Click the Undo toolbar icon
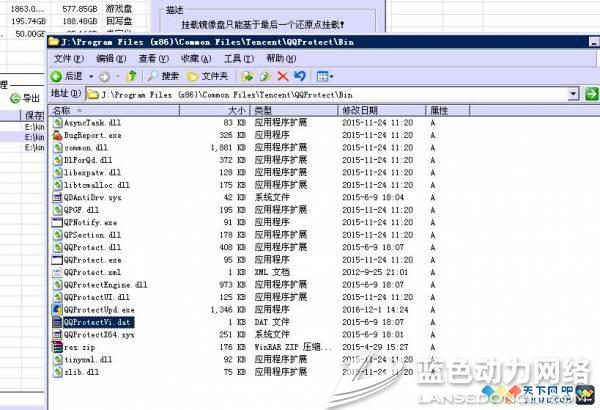 click(x=300, y=76)
